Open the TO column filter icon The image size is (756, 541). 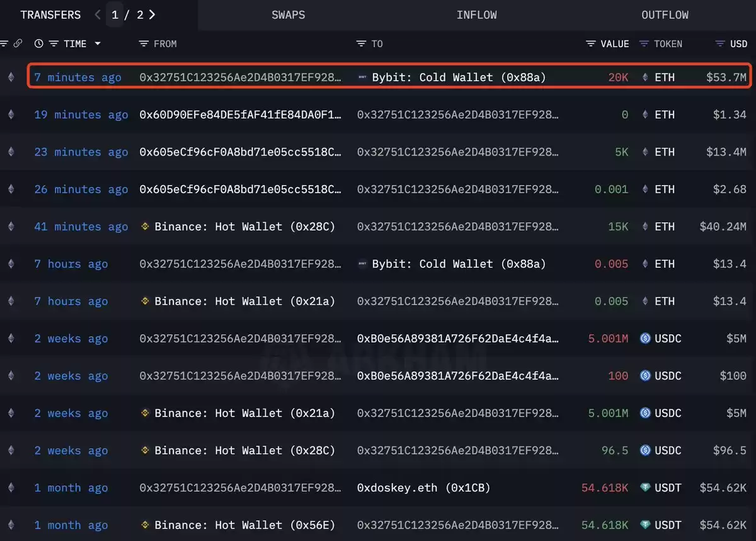361,43
